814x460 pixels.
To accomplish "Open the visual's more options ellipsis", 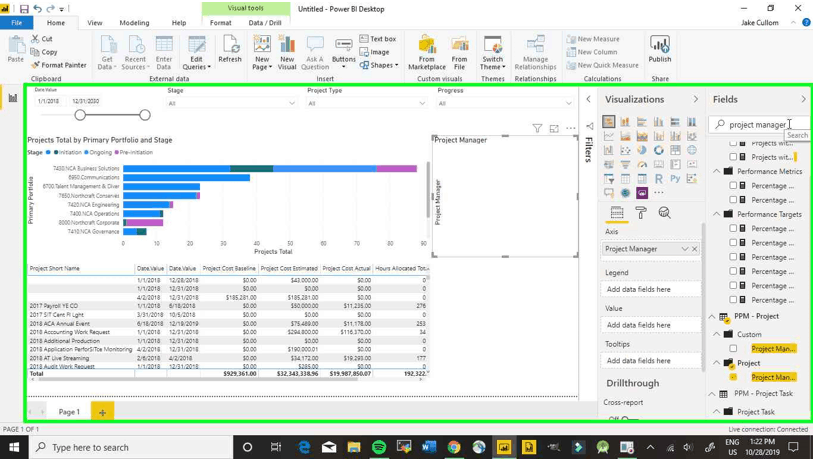I will (571, 128).
